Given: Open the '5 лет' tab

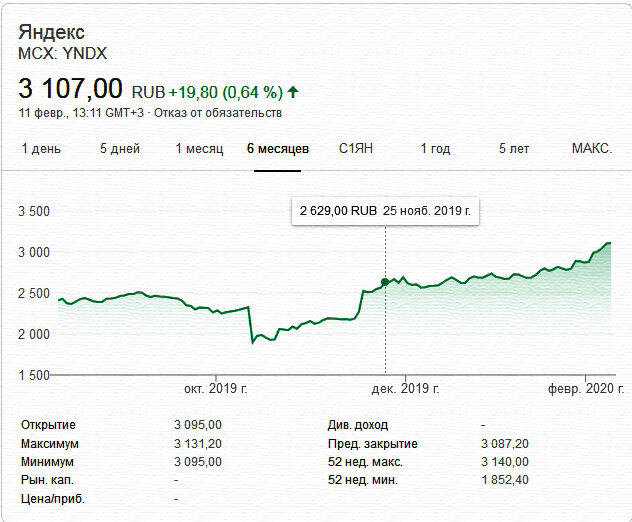Looking at the screenshot, I should [x=514, y=149].
